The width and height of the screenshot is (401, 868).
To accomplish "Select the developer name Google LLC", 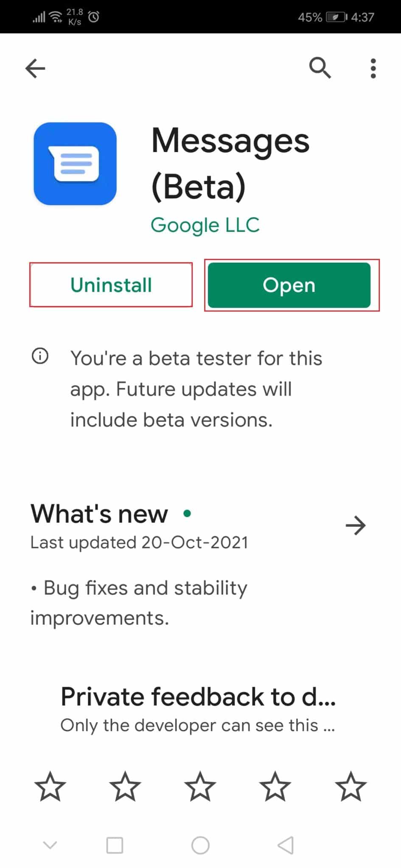I will click(x=205, y=225).
